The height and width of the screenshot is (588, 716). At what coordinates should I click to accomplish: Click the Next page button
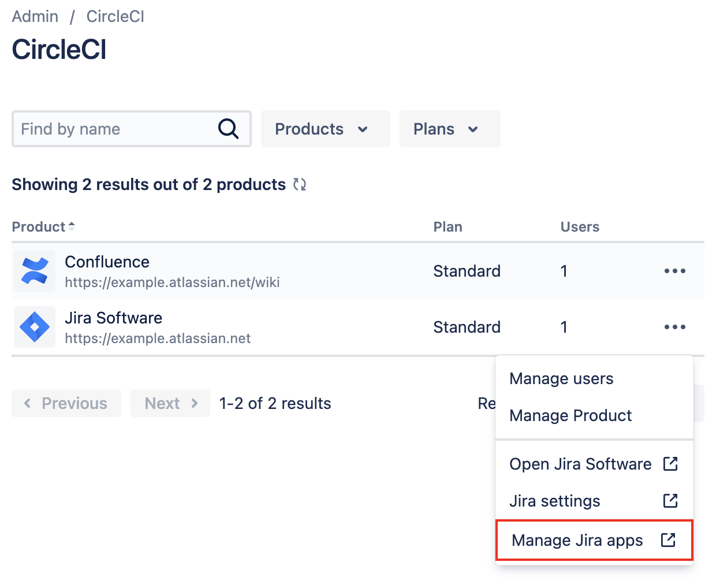170,403
